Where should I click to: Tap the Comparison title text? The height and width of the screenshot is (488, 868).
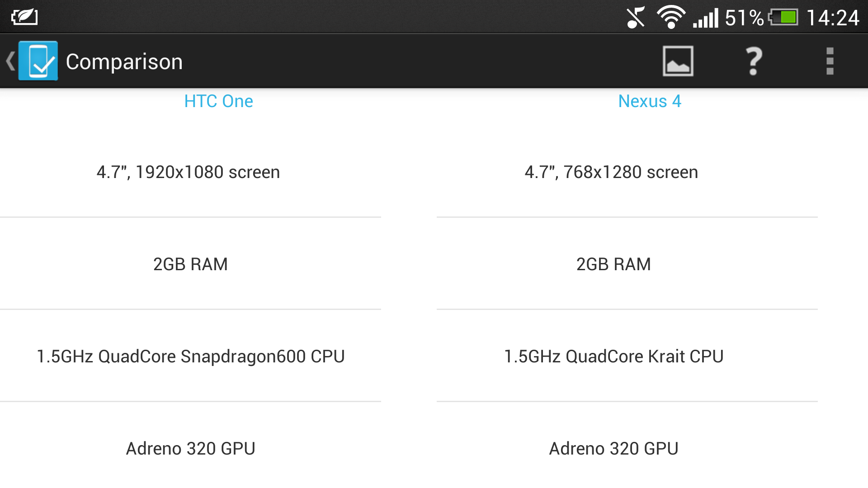point(124,61)
